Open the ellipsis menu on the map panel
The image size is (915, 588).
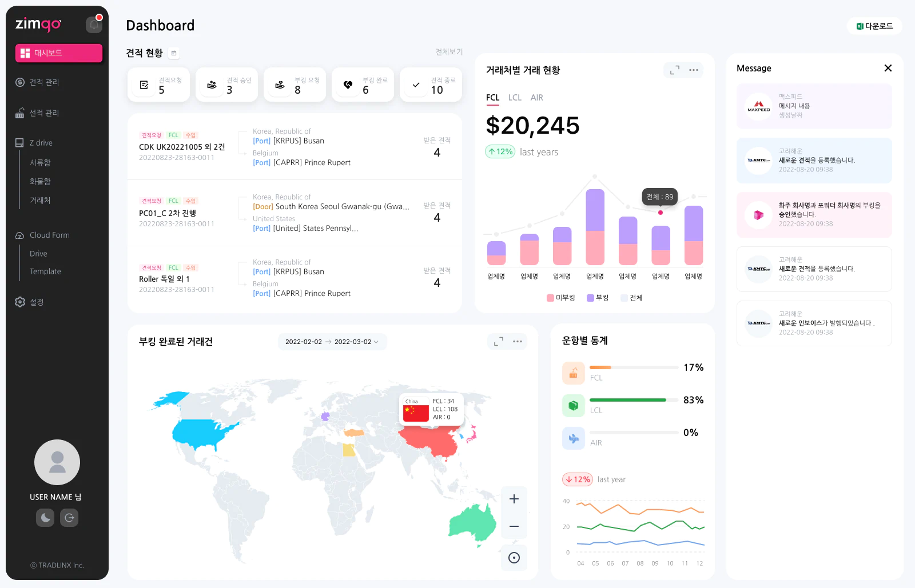click(x=518, y=341)
